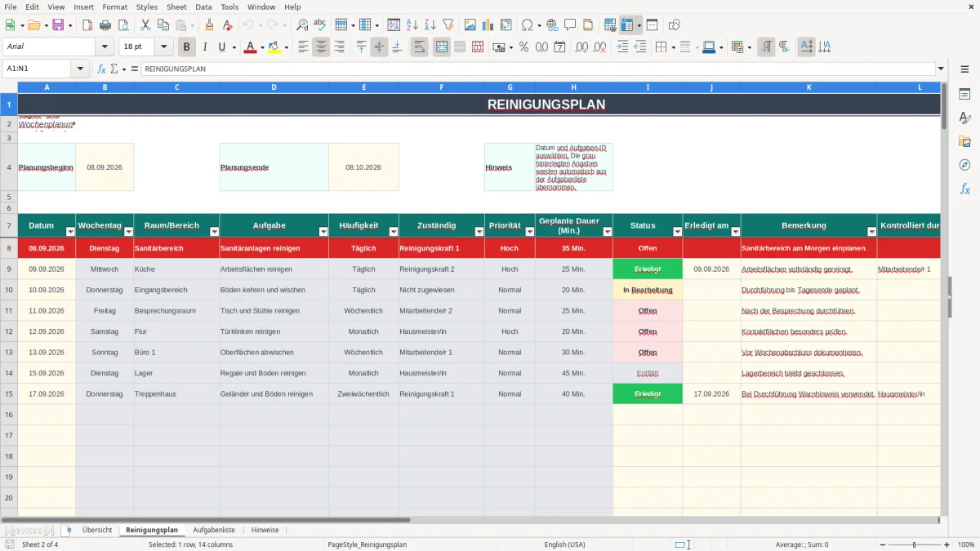The width and height of the screenshot is (980, 551).
Task: Open the sidebar Styles panel
Action: 964,118
